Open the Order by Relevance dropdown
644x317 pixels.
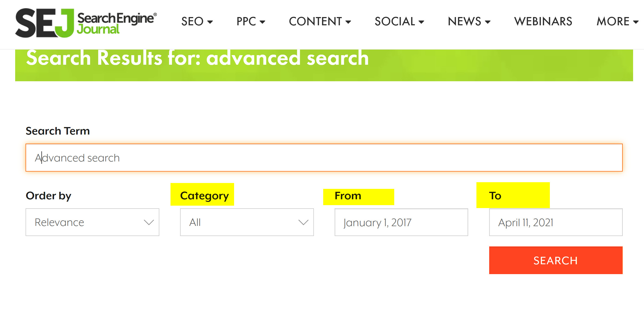(92, 222)
